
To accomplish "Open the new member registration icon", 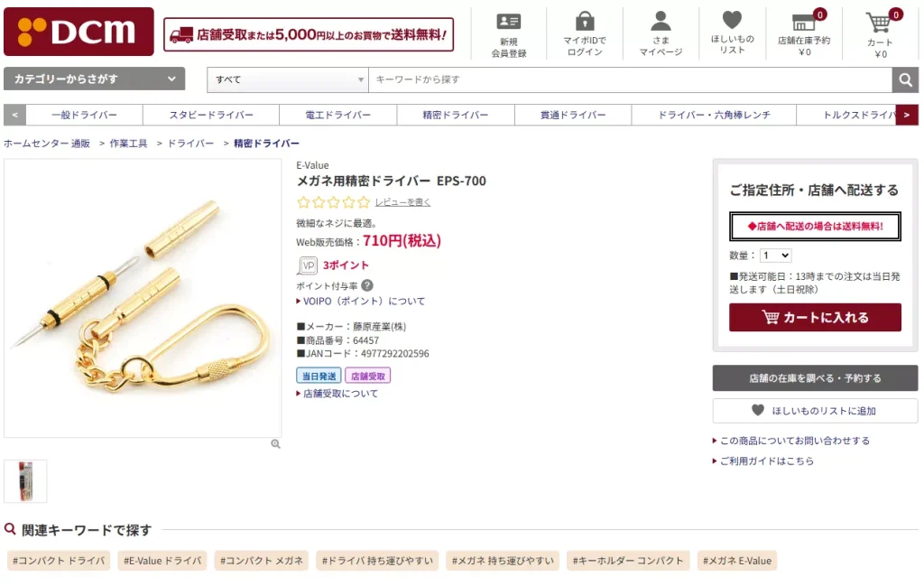I will (509, 22).
